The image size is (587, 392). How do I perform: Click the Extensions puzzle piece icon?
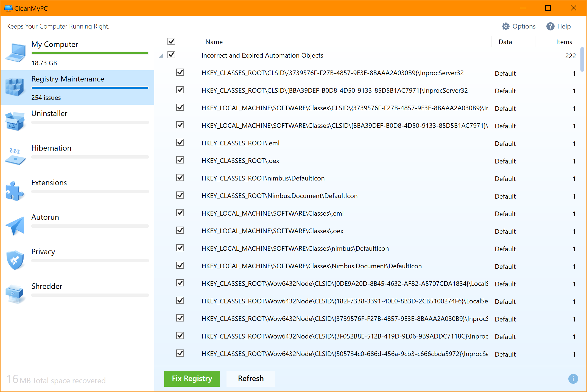[14, 191]
